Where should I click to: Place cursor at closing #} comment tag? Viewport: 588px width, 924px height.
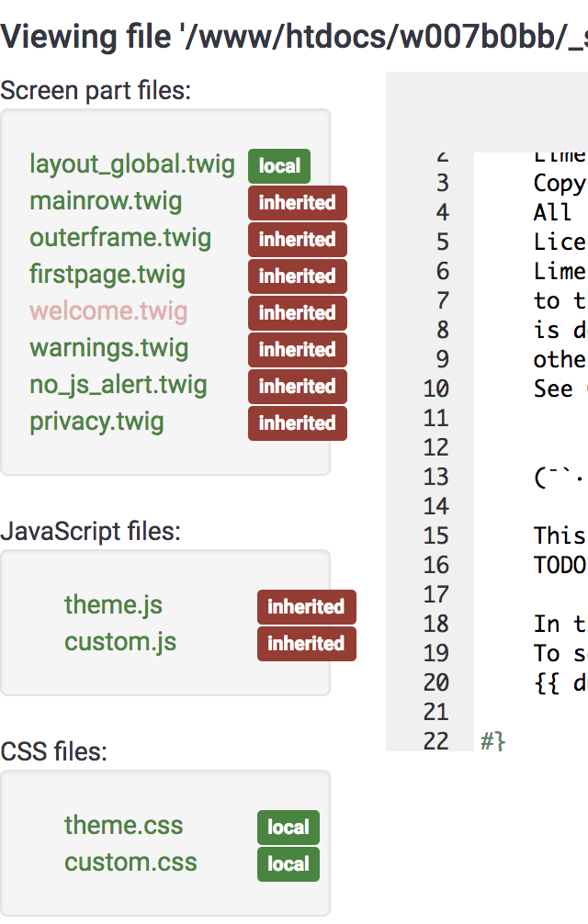[x=493, y=741]
